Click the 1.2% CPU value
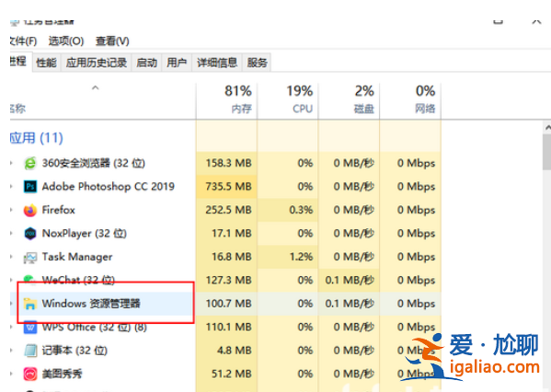Viewport: 551px width, 392px height. point(301,257)
